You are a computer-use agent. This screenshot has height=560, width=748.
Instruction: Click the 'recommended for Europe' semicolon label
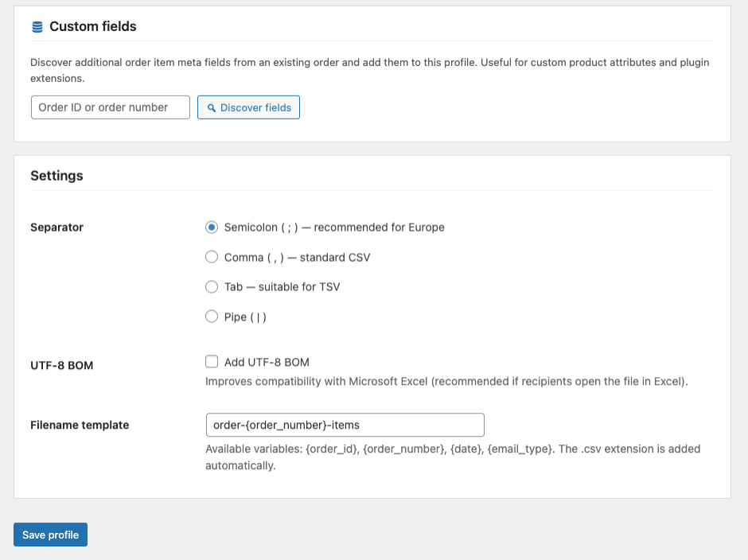(334, 227)
